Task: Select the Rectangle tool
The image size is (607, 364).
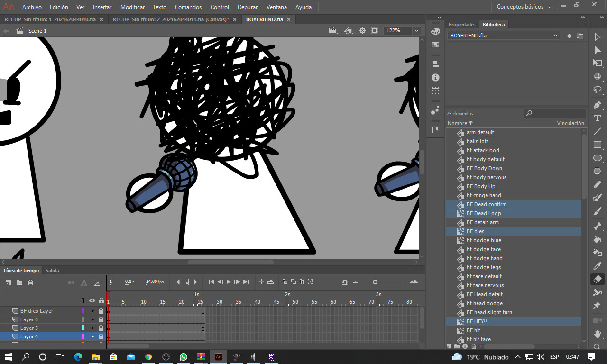Action: coord(598,143)
